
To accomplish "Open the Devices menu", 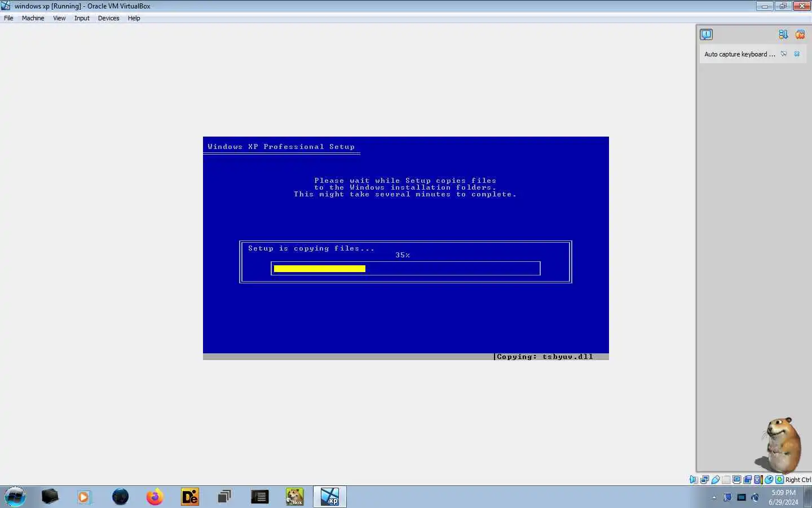I will pyautogui.click(x=108, y=18).
